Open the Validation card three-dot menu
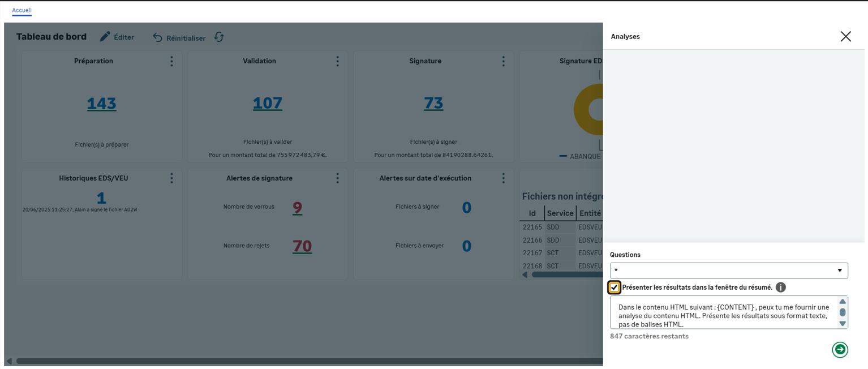Screen dimensions: 868x369 pyautogui.click(x=338, y=61)
